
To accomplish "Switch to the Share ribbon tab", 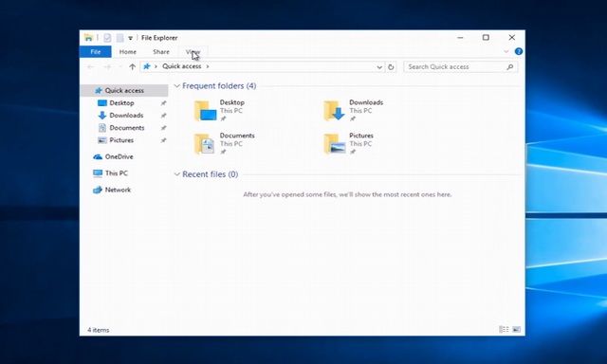I will point(160,51).
